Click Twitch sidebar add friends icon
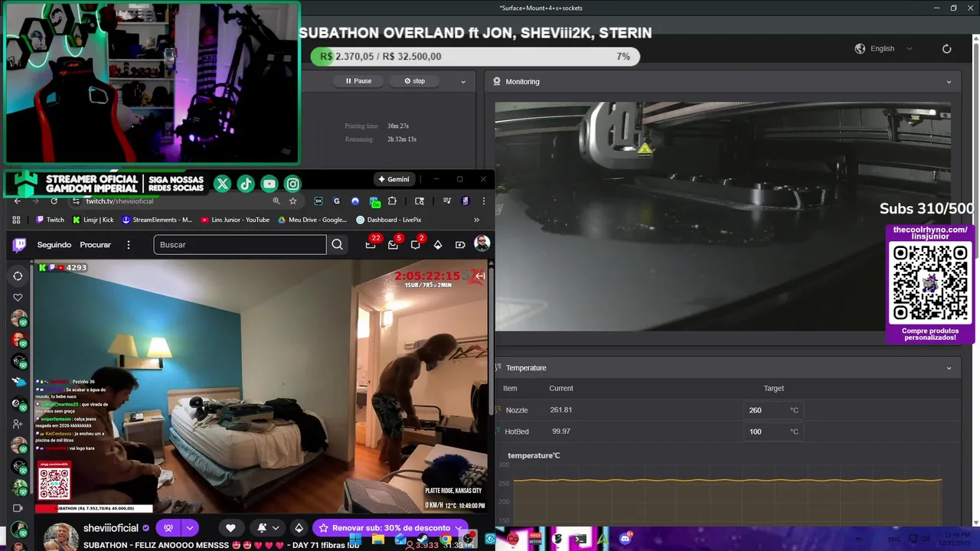 point(18,423)
